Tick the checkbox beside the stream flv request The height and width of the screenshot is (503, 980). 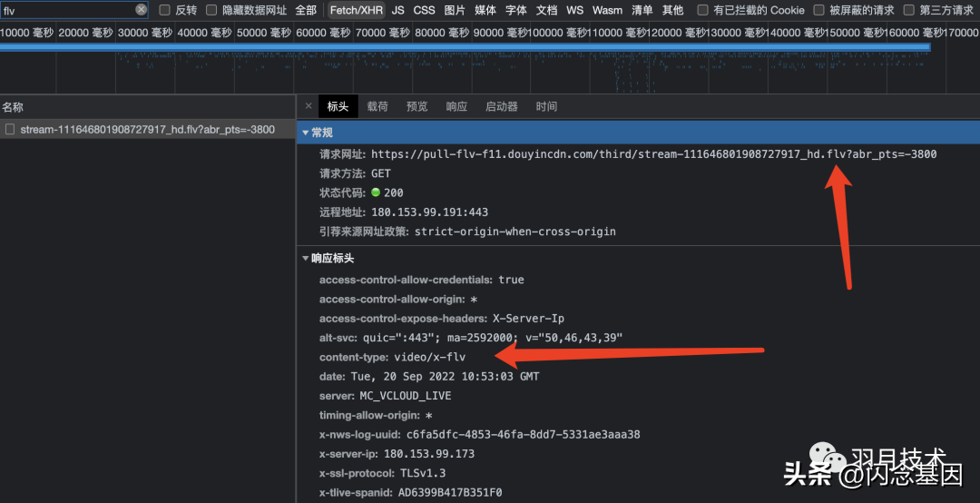[x=10, y=130]
